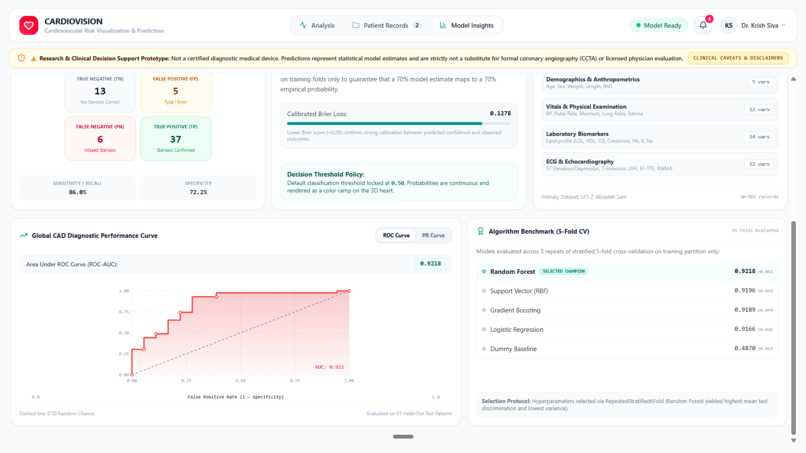Expand Demographics & Anthropometrics feature group
The height and width of the screenshot is (453, 806).
point(660,82)
